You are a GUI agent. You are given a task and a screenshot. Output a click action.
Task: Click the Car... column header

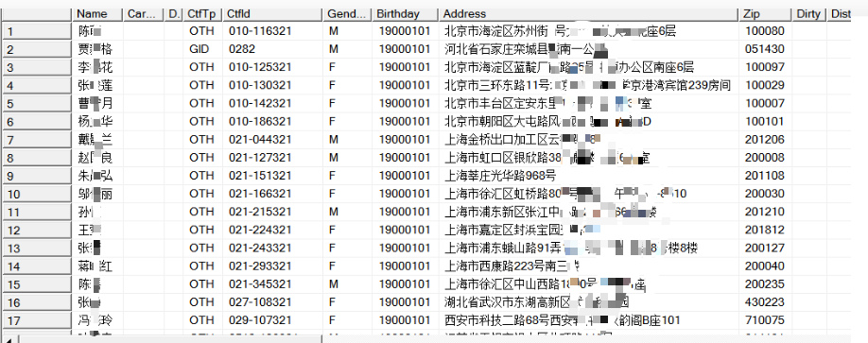pyautogui.click(x=145, y=14)
